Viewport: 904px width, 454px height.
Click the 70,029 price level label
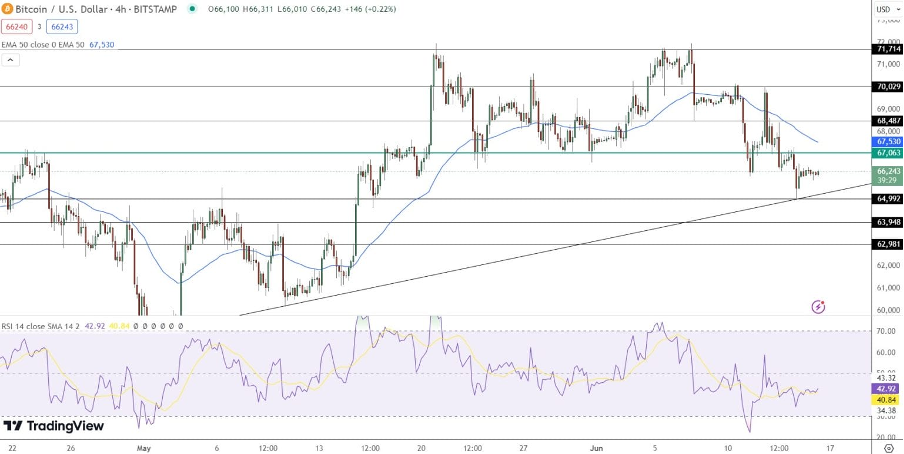pyautogui.click(x=888, y=87)
